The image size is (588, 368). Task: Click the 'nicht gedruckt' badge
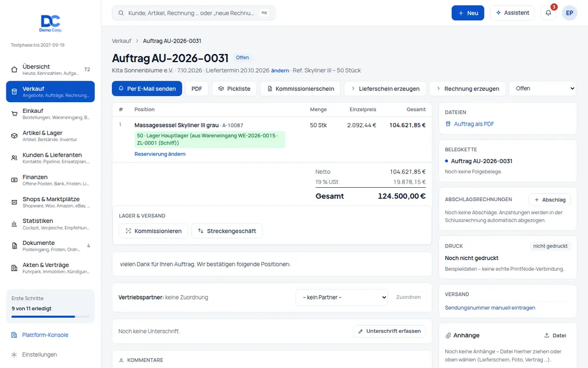point(550,246)
